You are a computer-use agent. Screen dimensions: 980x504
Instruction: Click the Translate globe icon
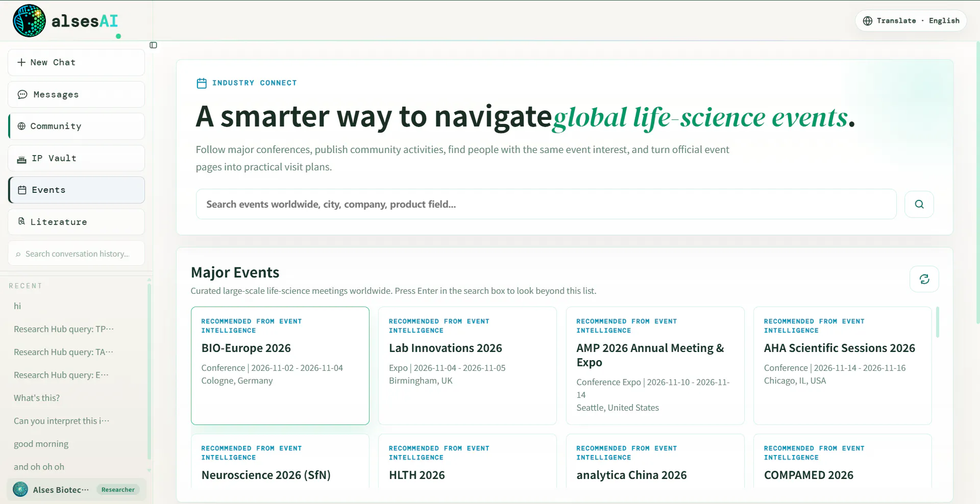pos(867,21)
